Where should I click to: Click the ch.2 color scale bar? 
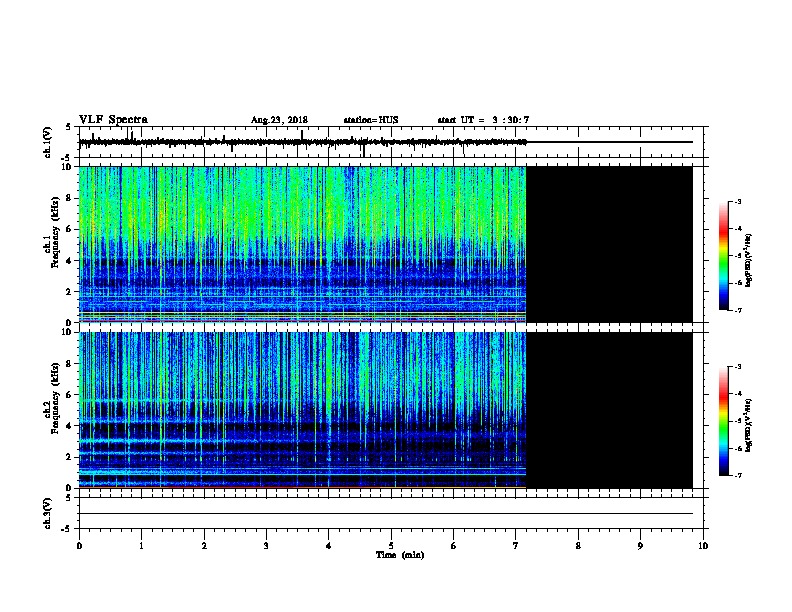(x=723, y=421)
